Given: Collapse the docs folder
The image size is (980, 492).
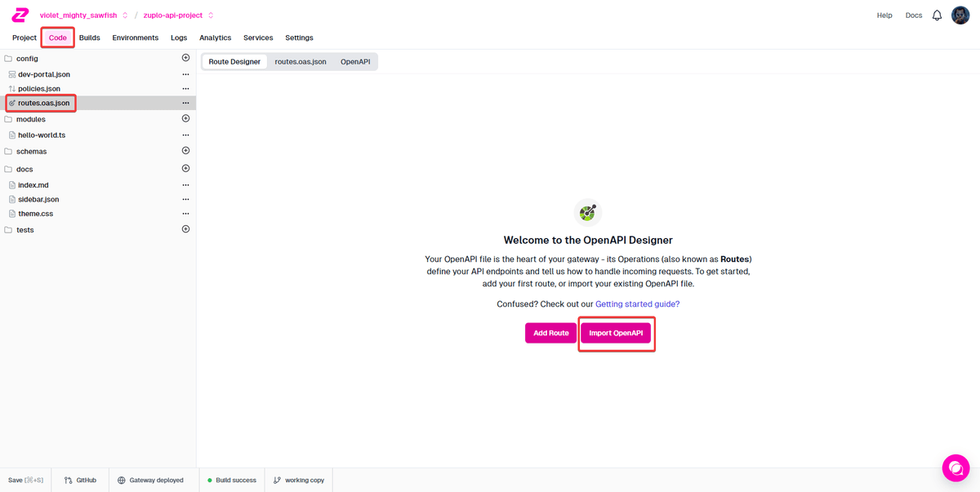Looking at the screenshot, I should (24, 170).
